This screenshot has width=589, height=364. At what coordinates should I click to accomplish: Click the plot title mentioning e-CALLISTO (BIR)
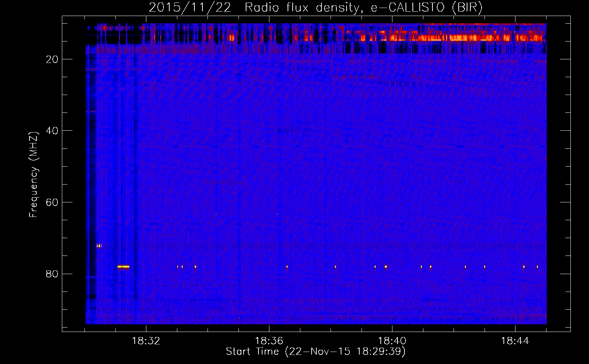coord(316,8)
